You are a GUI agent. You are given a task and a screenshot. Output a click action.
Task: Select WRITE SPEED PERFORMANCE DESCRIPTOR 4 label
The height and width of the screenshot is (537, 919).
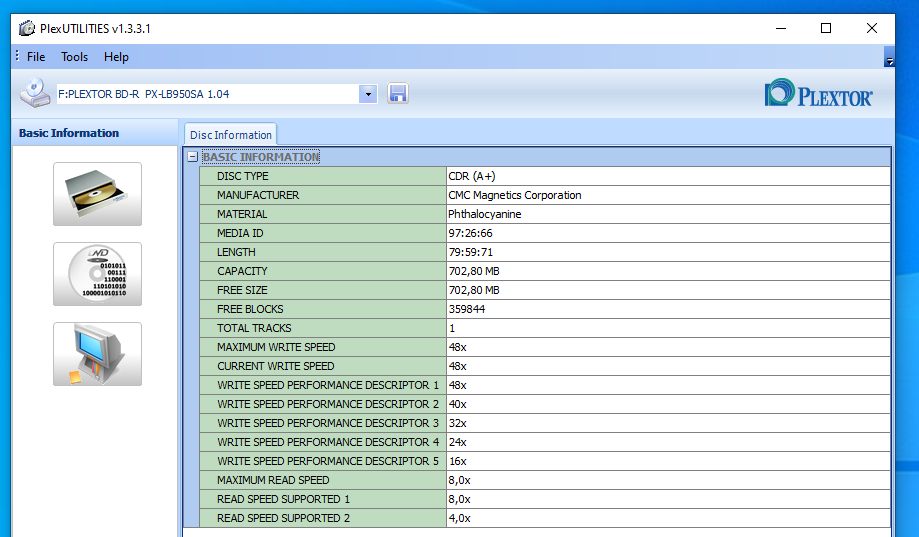pyautogui.click(x=323, y=442)
